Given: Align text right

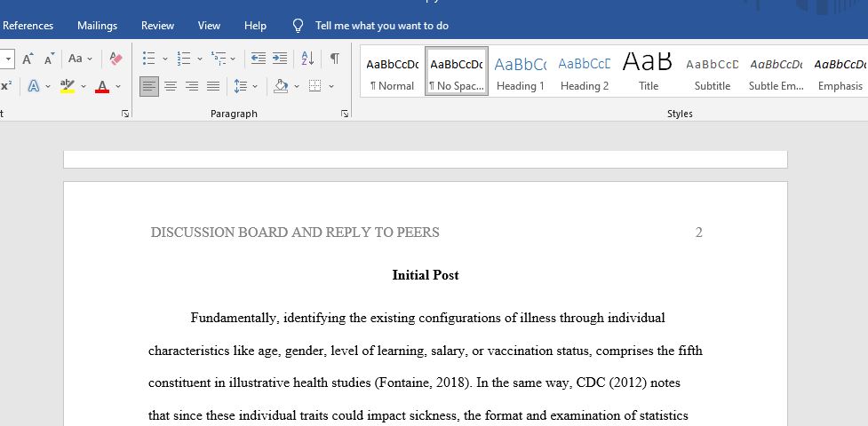Looking at the screenshot, I should point(192,86).
